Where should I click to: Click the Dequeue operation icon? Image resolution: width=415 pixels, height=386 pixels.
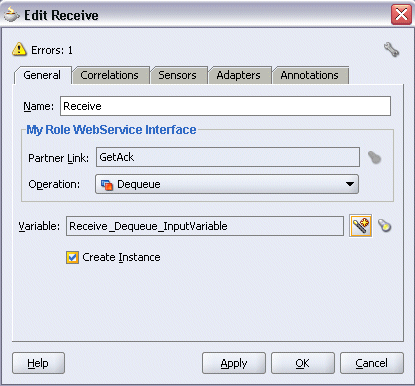[x=107, y=184]
